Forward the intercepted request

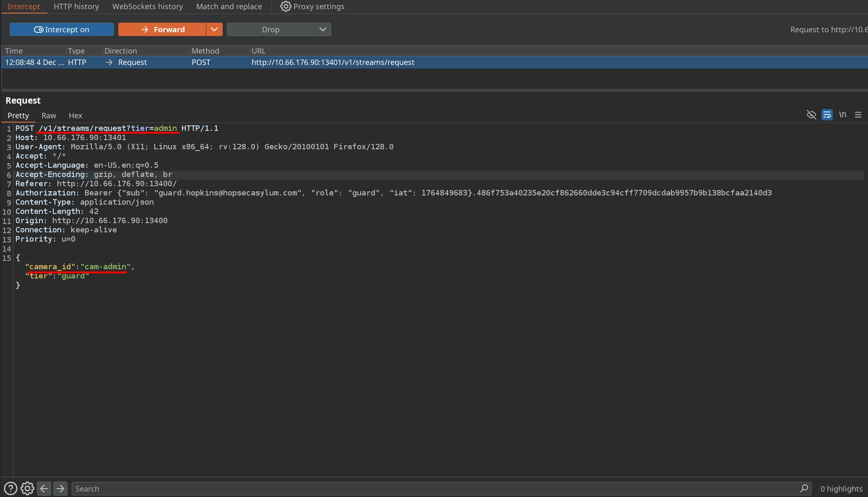tap(162, 29)
